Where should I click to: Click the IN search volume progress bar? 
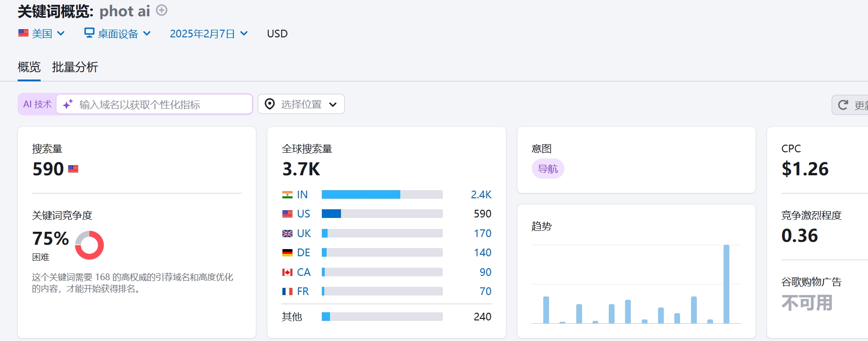(x=382, y=194)
